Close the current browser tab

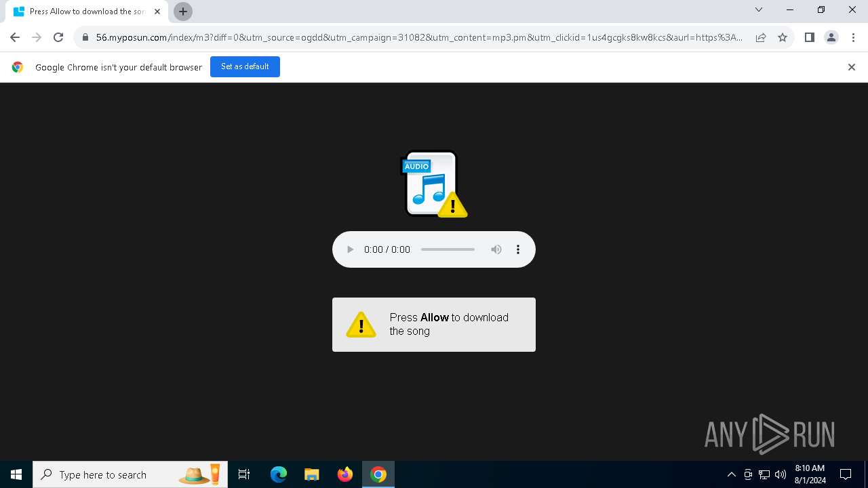(x=157, y=12)
